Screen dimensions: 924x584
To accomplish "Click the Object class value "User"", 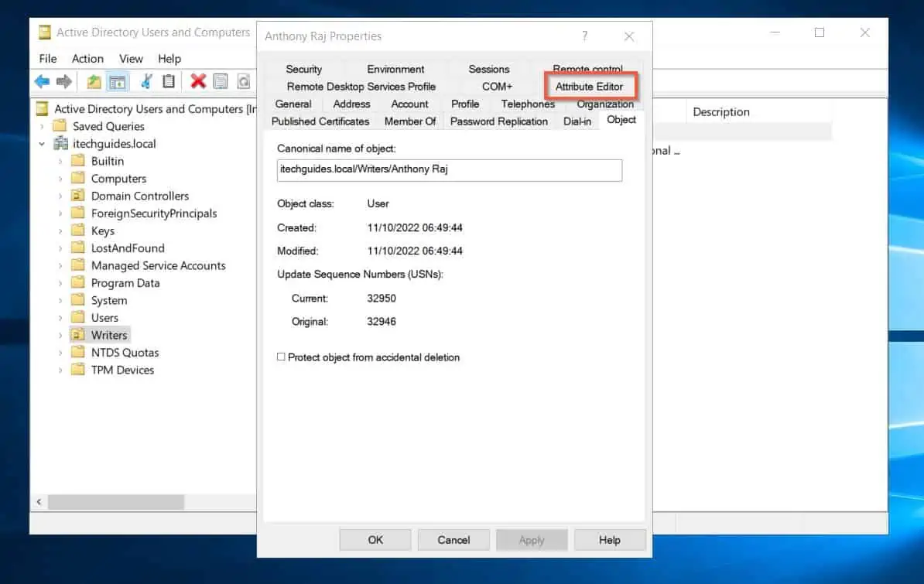I will coord(378,203).
